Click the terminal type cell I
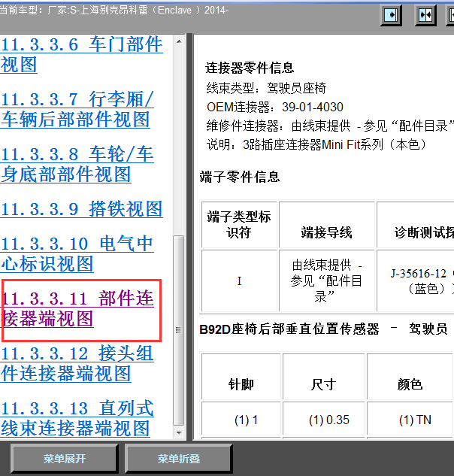Image resolution: width=454 pixels, height=476 pixels. 239,280
